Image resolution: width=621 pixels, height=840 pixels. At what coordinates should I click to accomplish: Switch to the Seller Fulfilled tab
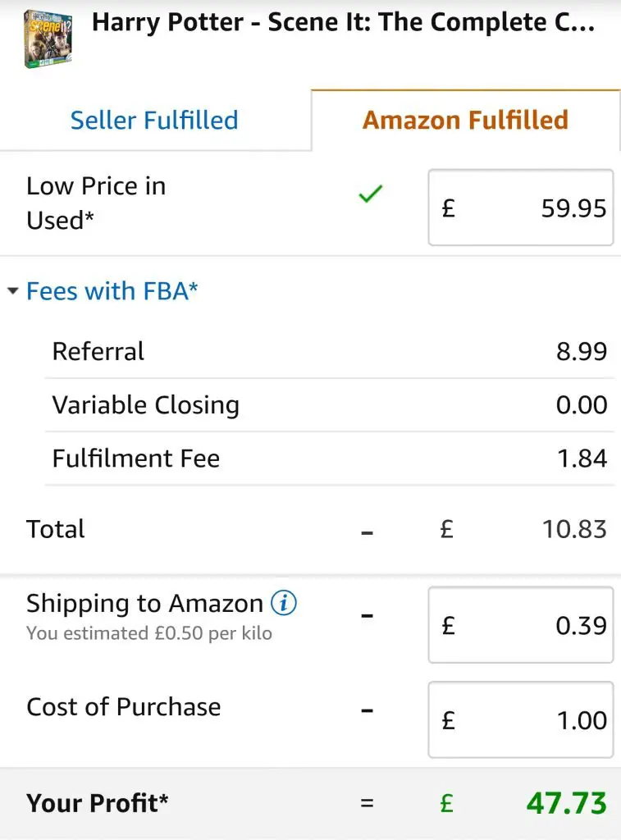coord(155,120)
